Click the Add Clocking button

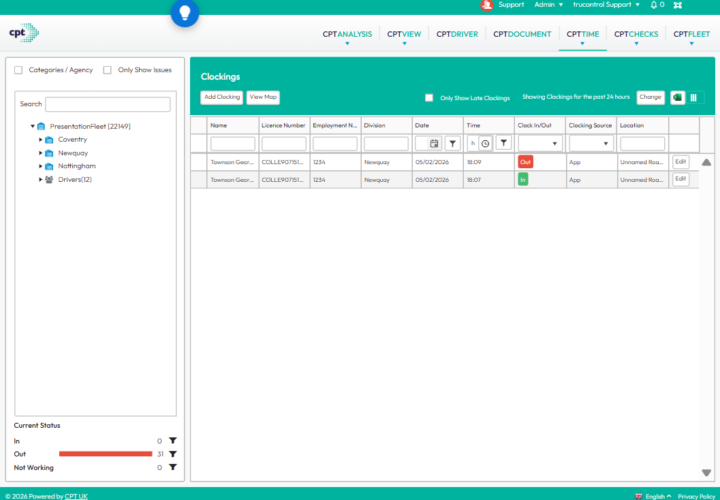(222, 97)
